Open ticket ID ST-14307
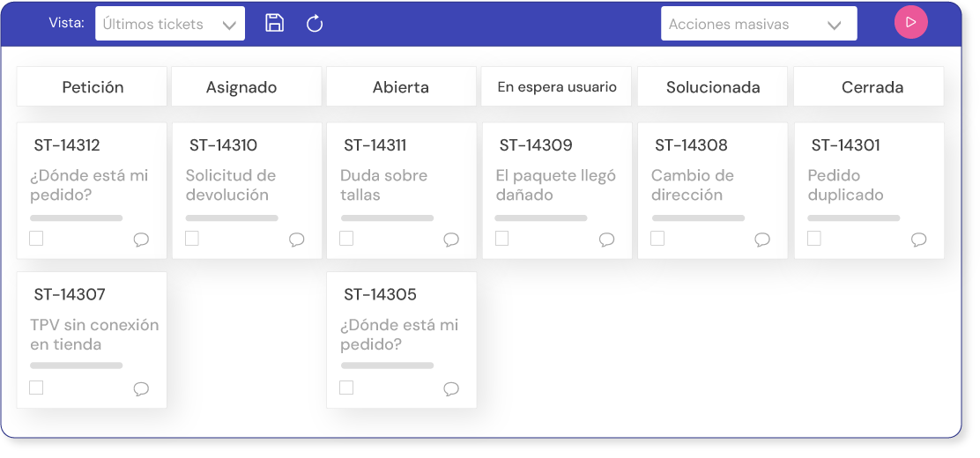Screen dimensions: 980x458 point(70,294)
